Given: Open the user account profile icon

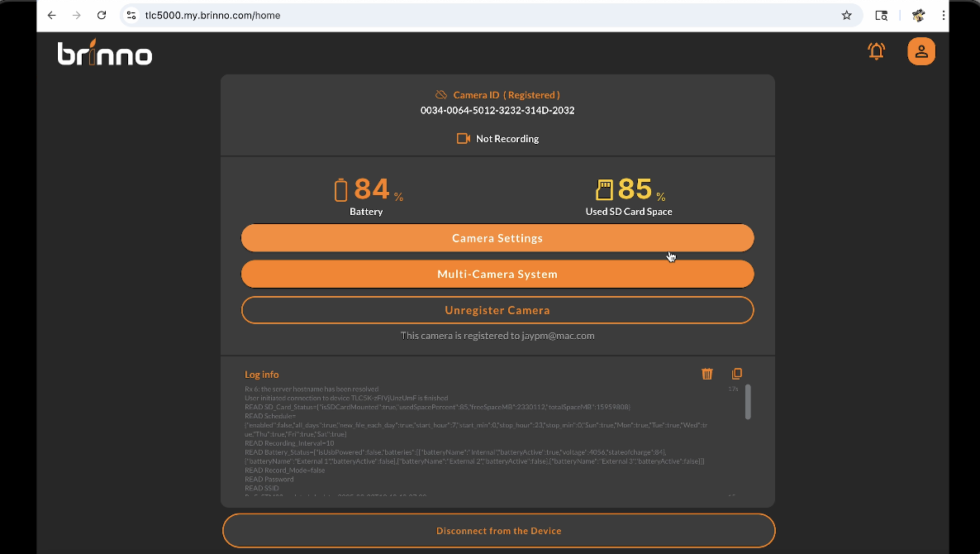Looking at the screenshot, I should point(921,51).
